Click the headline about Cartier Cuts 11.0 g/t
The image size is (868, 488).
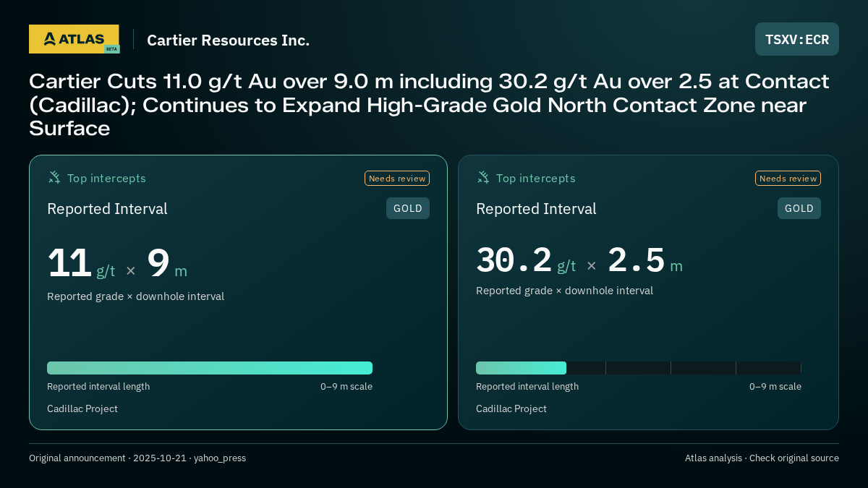click(x=429, y=105)
